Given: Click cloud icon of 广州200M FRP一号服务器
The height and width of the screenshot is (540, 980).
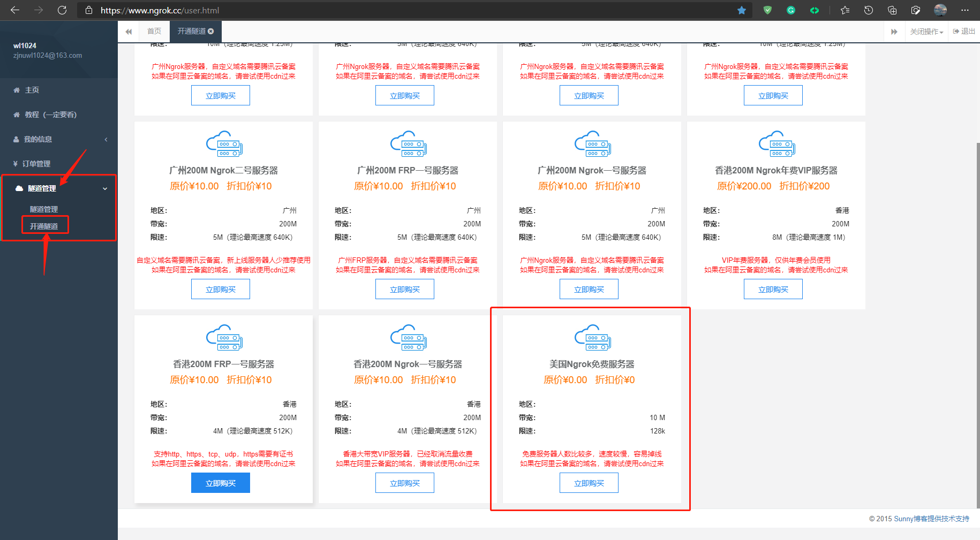Looking at the screenshot, I should click(x=409, y=143).
